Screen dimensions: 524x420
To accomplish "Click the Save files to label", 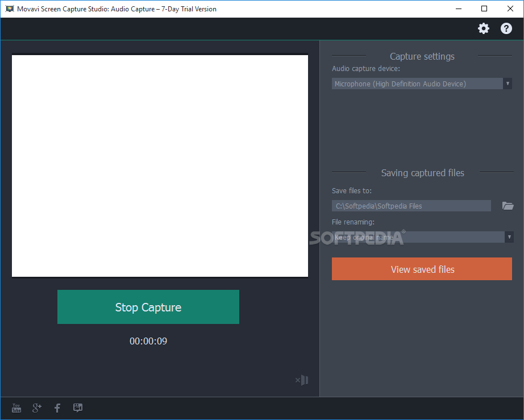I will tap(352, 191).
